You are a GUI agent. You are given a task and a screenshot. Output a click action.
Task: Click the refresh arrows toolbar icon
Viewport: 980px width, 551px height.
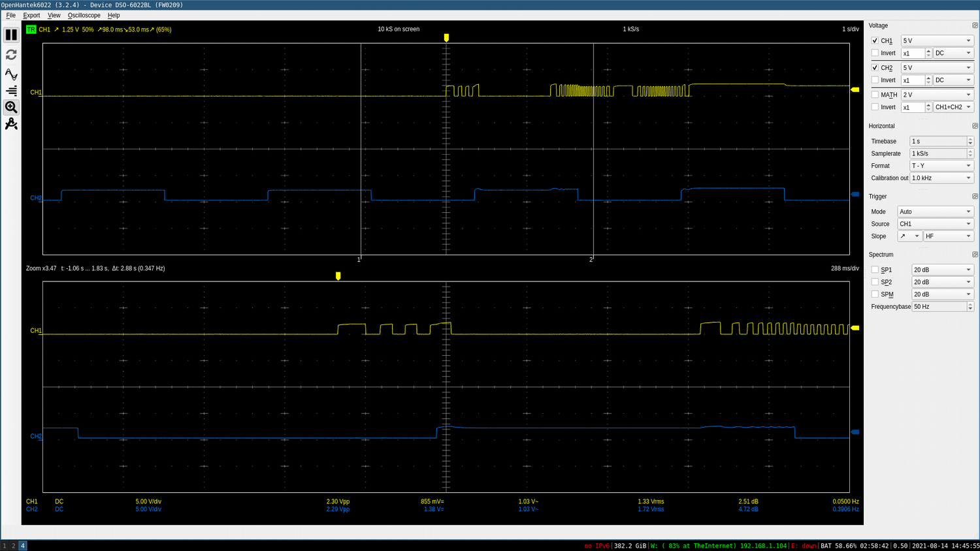tap(11, 55)
